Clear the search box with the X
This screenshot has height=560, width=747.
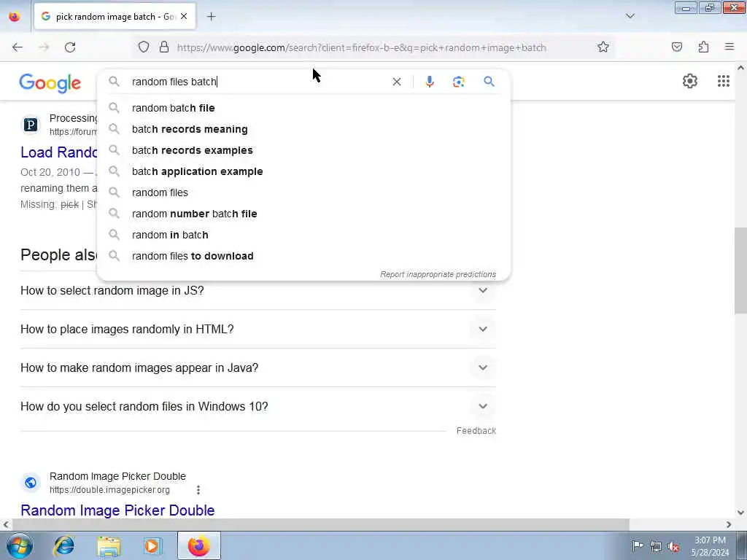396,82
